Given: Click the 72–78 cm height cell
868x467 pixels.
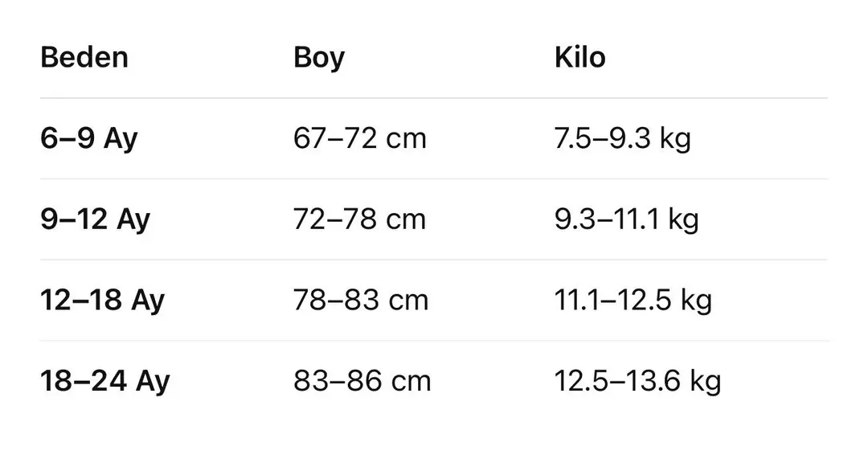Looking at the screenshot, I should pos(359,219).
